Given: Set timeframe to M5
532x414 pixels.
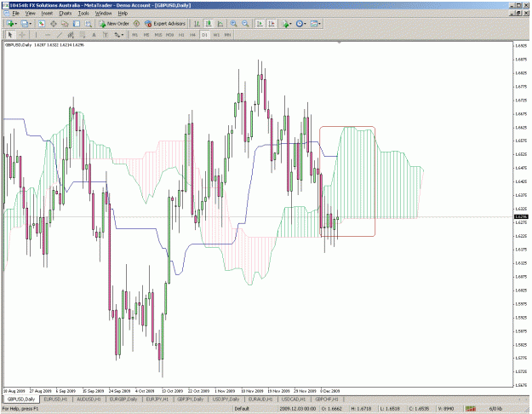Looking at the screenshot, I should pos(146,35).
